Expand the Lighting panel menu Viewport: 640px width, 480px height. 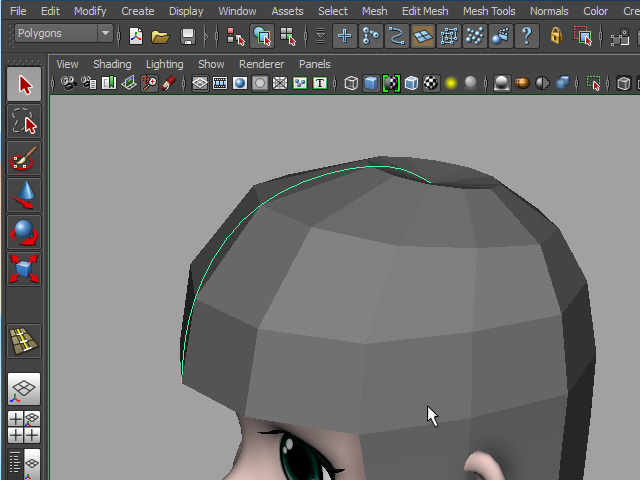tap(165, 64)
